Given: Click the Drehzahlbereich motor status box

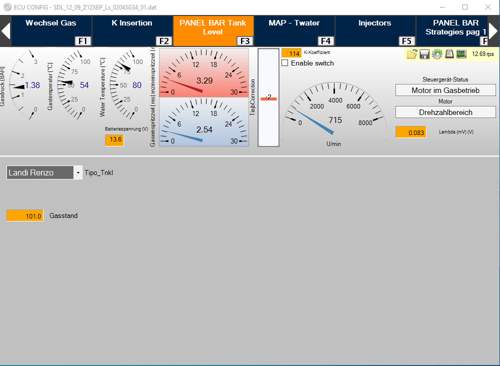Looking at the screenshot, I should pyautogui.click(x=445, y=112).
